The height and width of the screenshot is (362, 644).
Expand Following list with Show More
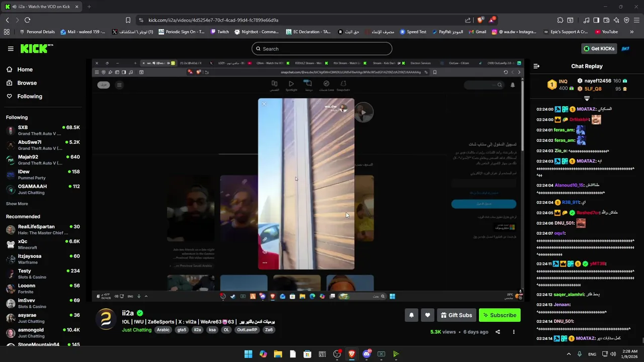pos(17,204)
